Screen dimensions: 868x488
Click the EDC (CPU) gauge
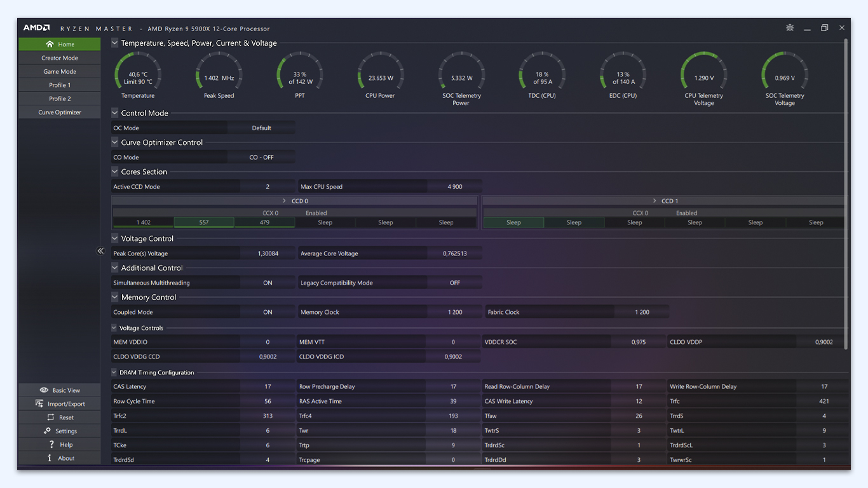point(623,75)
